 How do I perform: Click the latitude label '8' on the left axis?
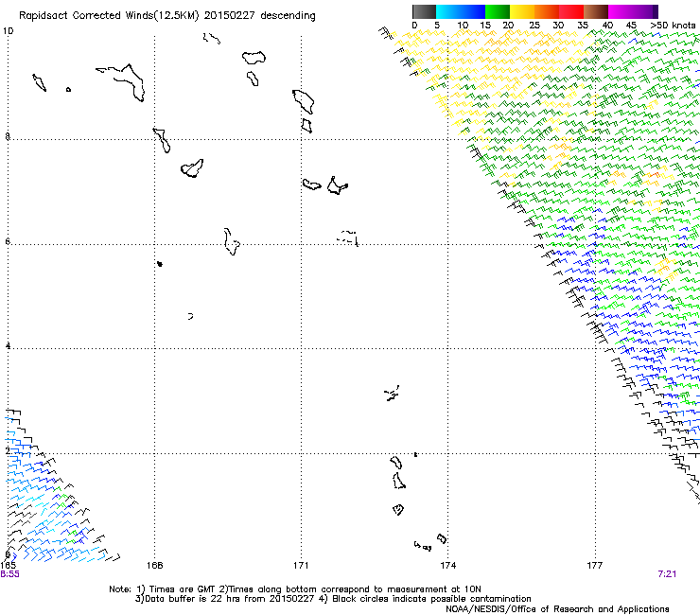tap(8, 136)
